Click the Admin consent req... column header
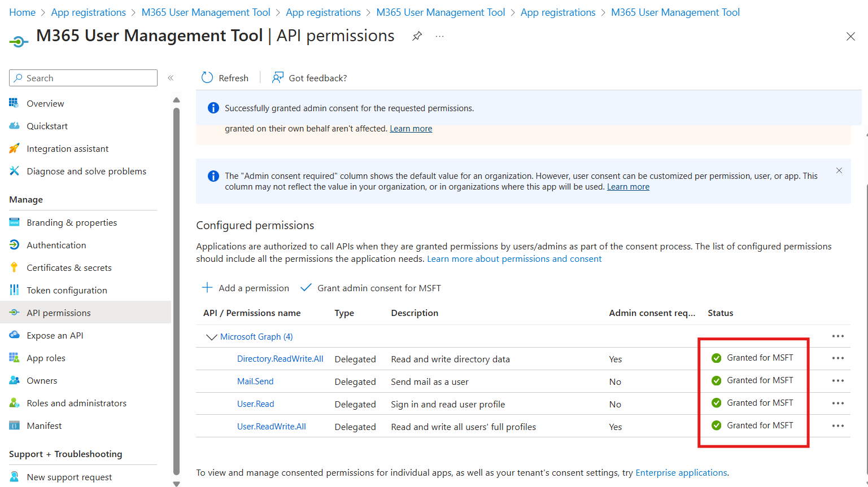The image size is (868, 487). 652,313
